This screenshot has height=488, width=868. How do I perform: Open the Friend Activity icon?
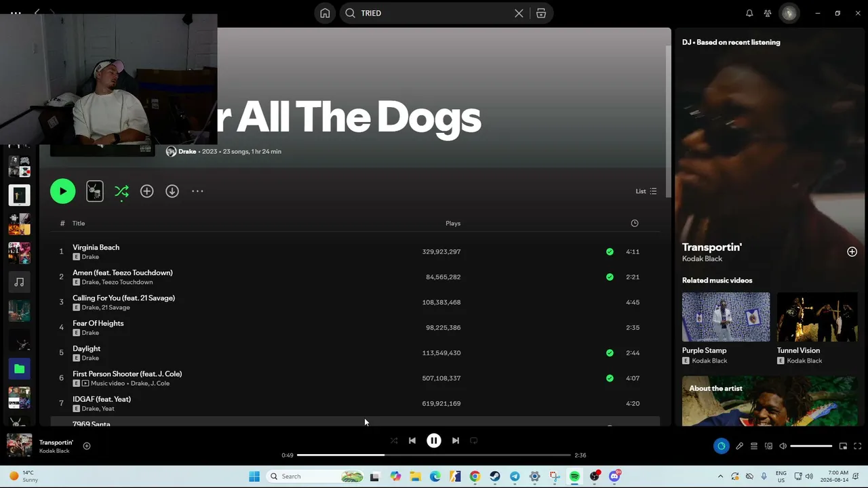coord(768,13)
